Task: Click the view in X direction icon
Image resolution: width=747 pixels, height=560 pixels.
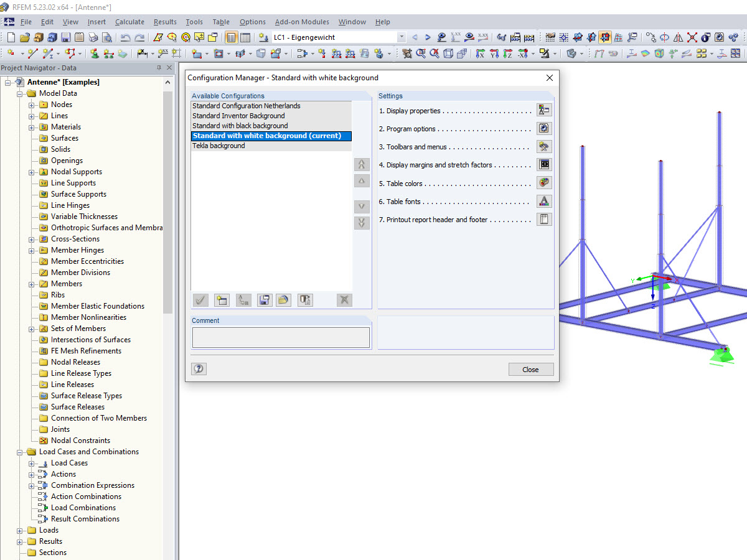Action: 480,54
